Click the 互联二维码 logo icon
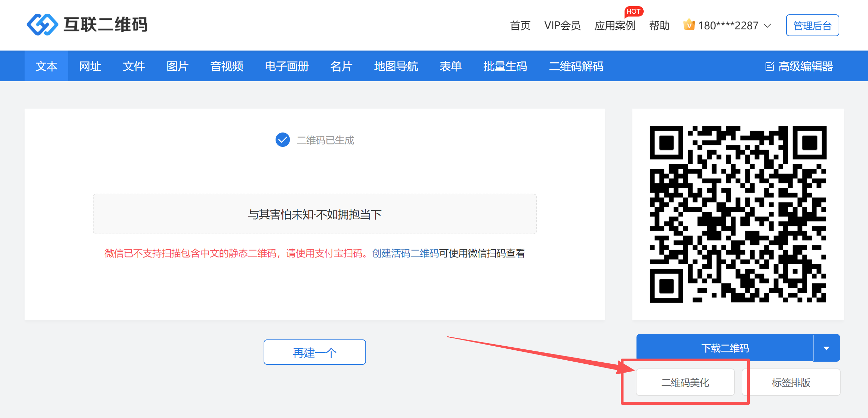 (x=42, y=25)
